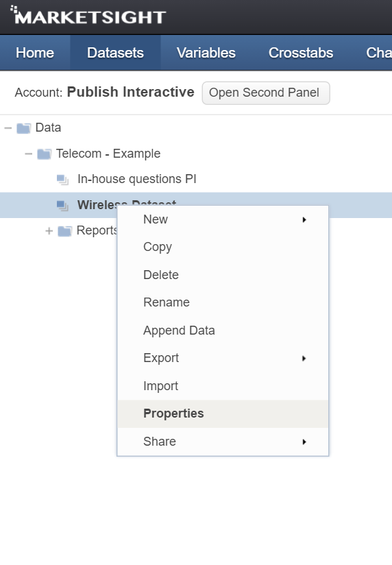Viewport: 392px width, 565px height.
Task: Open the Export submenu arrow
Action: point(304,358)
